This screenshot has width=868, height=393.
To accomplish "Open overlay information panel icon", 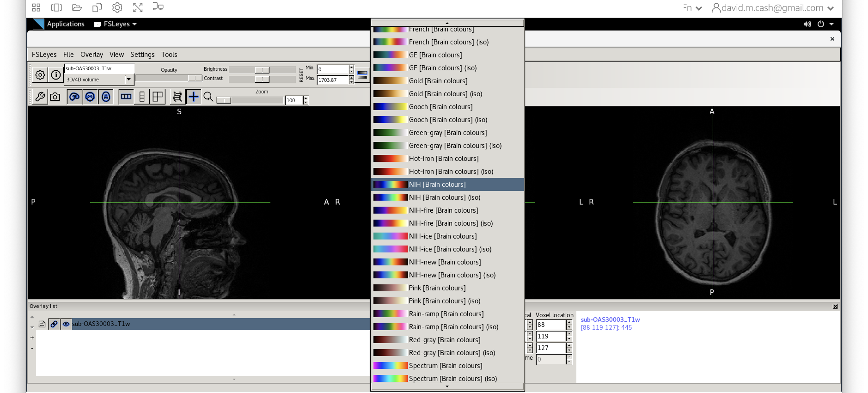I will tap(56, 74).
